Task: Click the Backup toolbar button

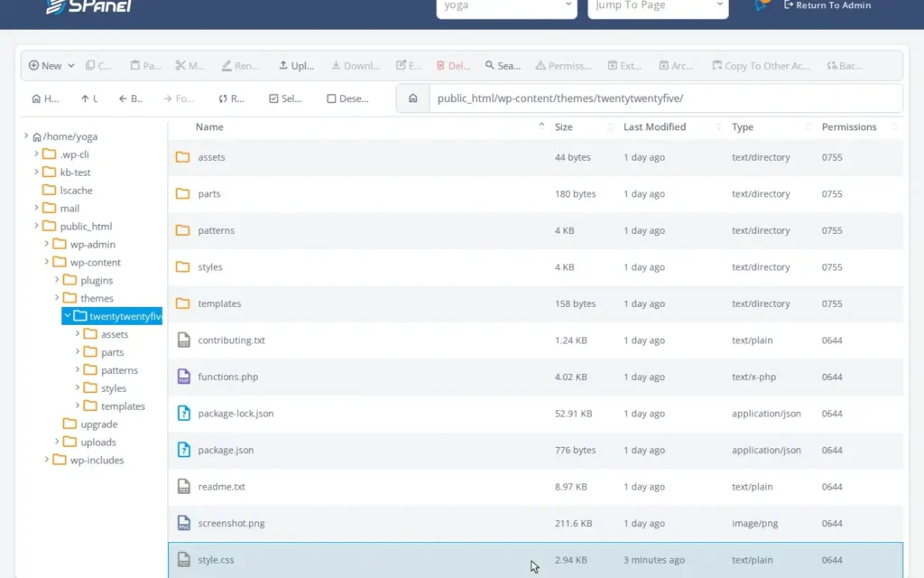Action: (845, 65)
